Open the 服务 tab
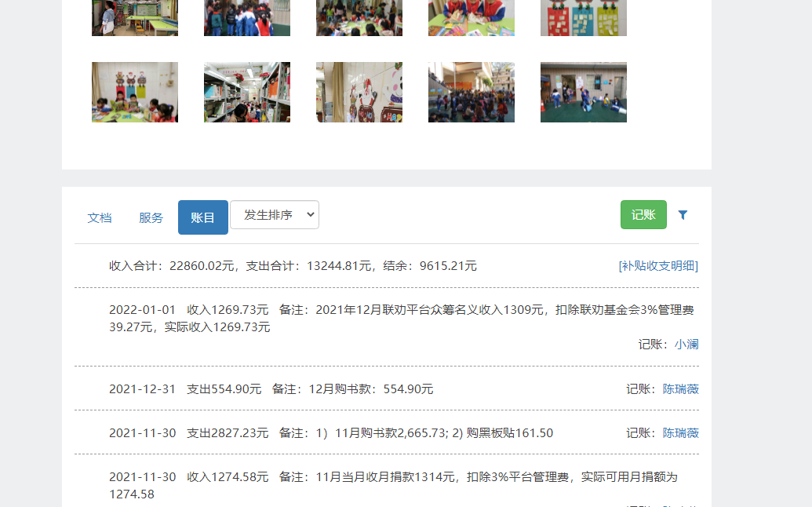Image resolution: width=812 pixels, height=507 pixels. pyautogui.click(x=151, y=218)
